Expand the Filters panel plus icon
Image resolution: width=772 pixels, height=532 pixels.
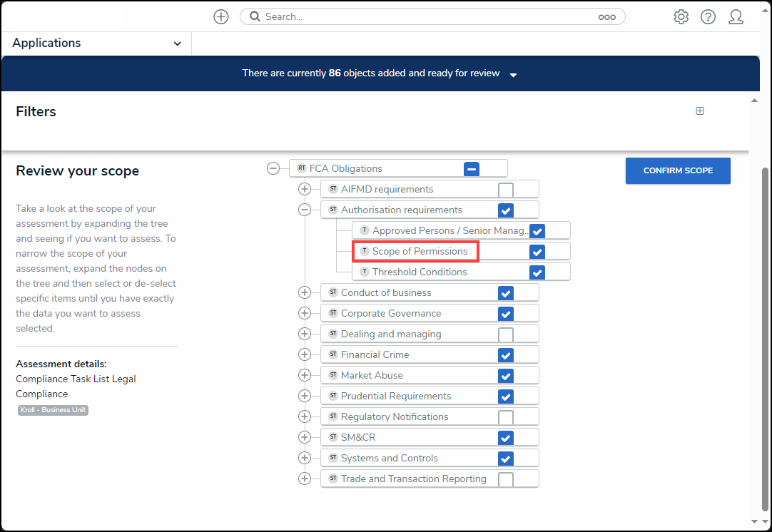click(700, 111)
